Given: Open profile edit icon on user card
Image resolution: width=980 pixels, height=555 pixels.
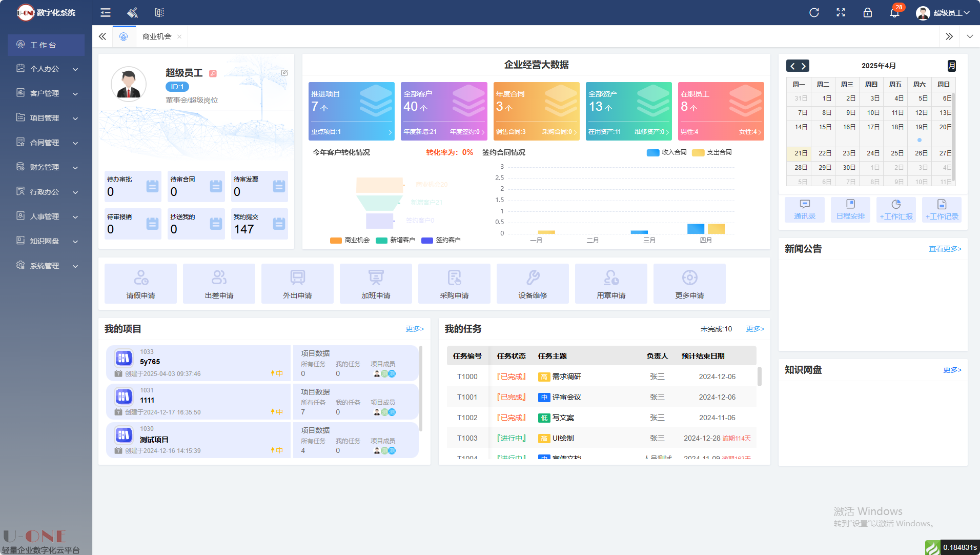Looking at the screenshot, I should click(284, 73).
